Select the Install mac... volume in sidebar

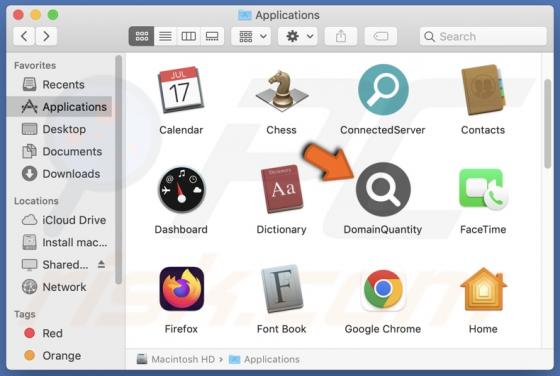click(x=59, y=242)
